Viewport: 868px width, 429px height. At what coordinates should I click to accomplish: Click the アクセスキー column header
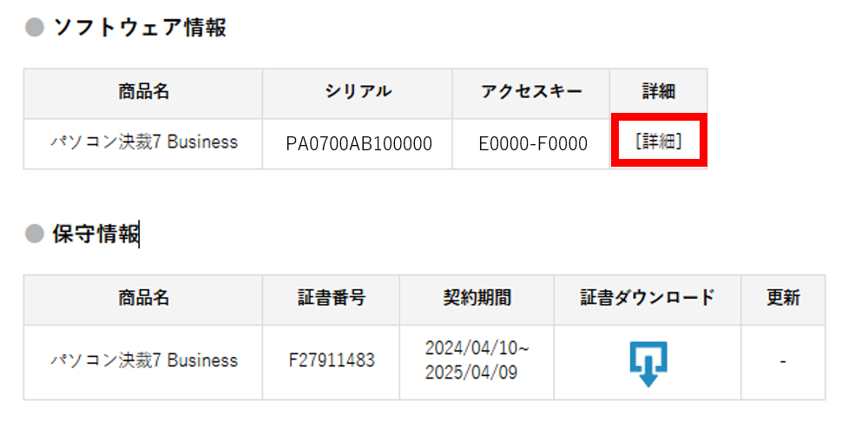pos(531,92)
